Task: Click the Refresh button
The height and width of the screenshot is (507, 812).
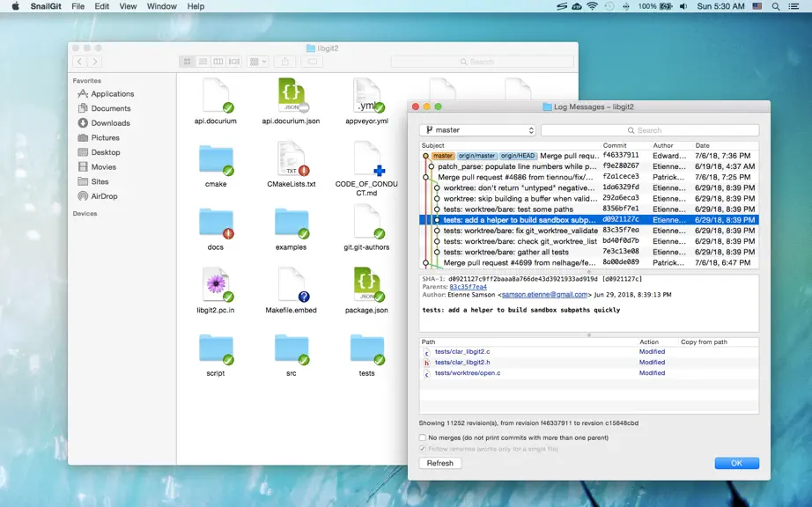Action: (x=439, y=463)
